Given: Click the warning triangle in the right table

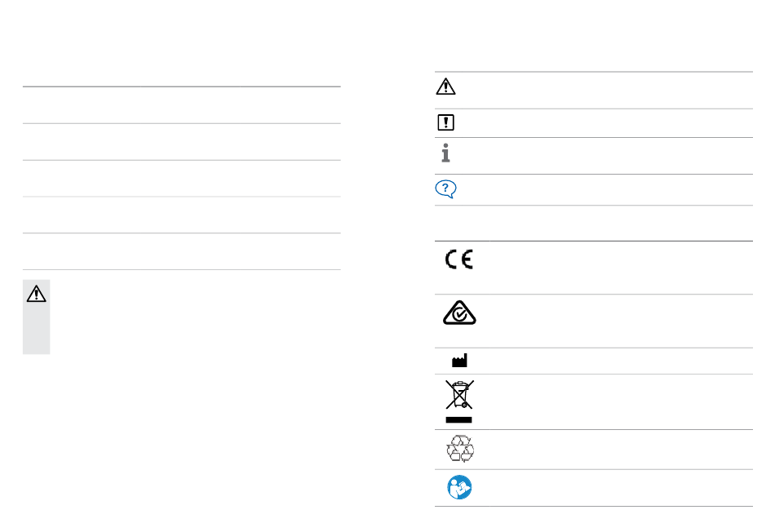Looking at the screenshot, I should [445, 86].
